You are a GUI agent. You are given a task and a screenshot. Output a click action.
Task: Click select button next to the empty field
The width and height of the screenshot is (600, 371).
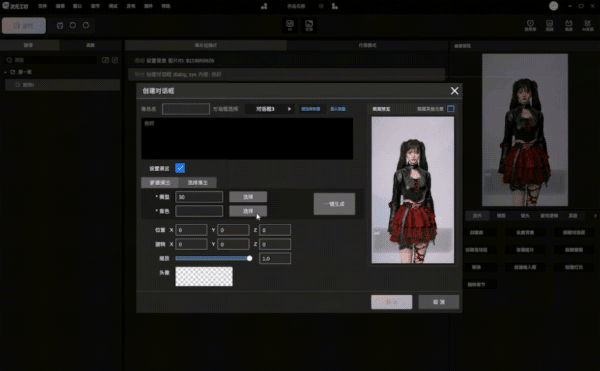pyautogui.click(x=248, y=211)
